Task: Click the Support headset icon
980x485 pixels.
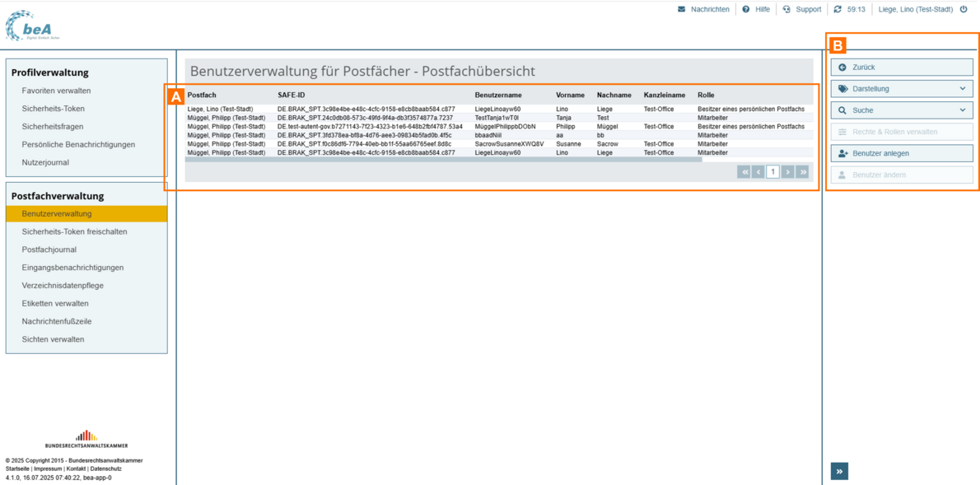Action: tap(786, 10)
